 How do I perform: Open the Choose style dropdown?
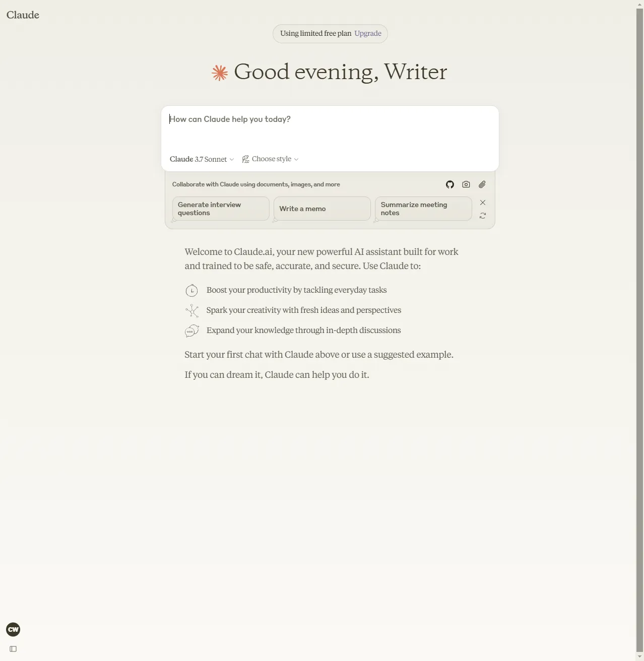pos(270,159)
